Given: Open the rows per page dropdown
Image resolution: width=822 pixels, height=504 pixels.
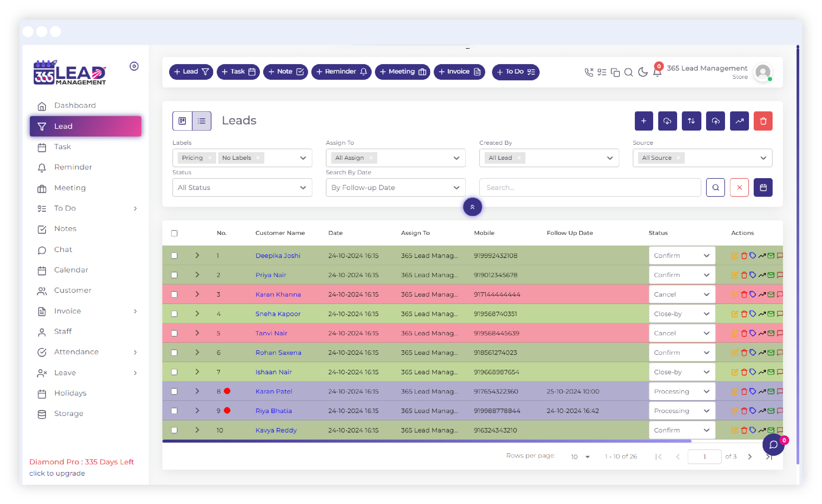Looking at the screenshot, I should pyautogui.click(x=580, y=457).
